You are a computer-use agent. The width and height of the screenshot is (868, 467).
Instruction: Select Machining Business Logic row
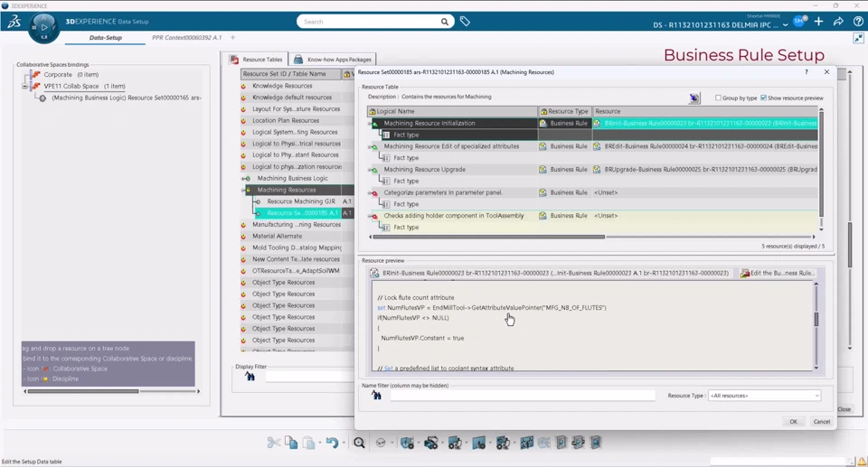click(292, 178)
